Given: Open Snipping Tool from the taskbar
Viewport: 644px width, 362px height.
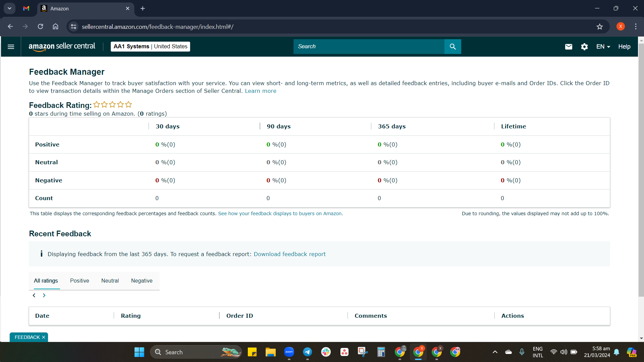Looking at the screenshot, I should [363, 352].
